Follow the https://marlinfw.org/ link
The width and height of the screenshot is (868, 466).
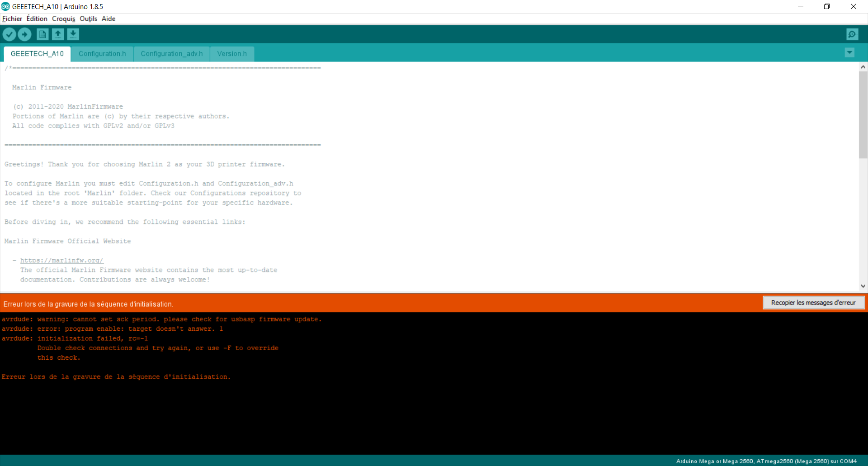[x=62, y=261]
